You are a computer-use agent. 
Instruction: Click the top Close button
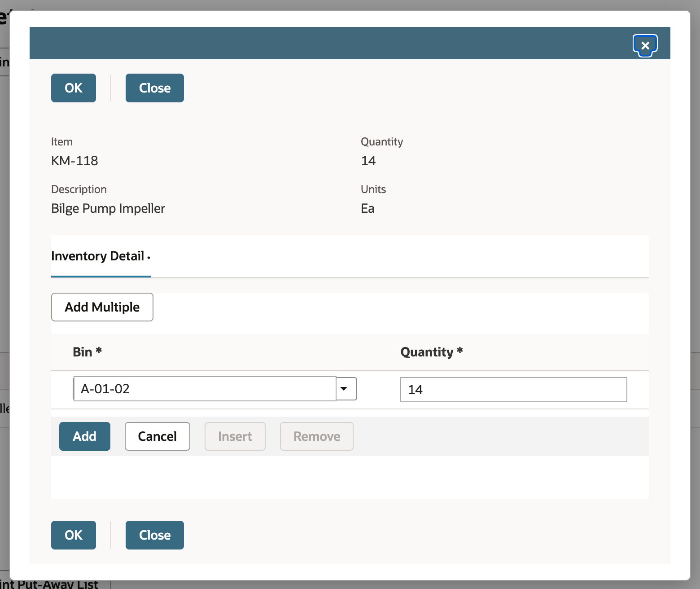click(x=155, y=88)
